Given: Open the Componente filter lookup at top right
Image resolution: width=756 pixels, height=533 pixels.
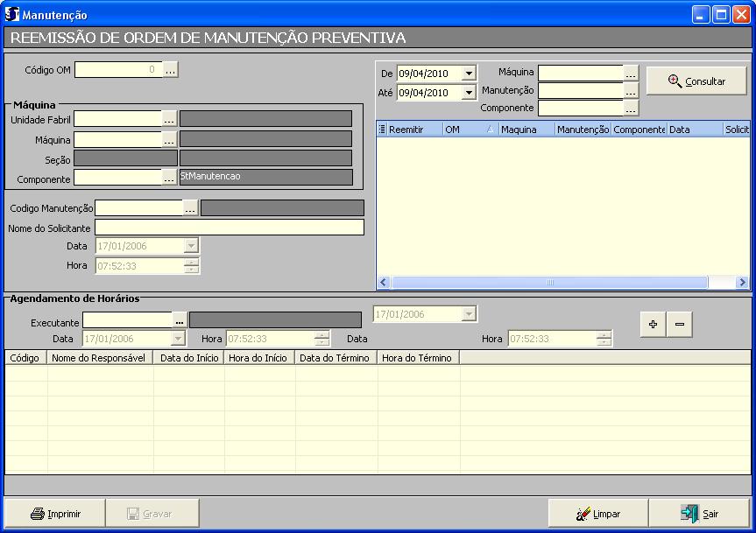Looking at the screenshot, I should point(631,109).
